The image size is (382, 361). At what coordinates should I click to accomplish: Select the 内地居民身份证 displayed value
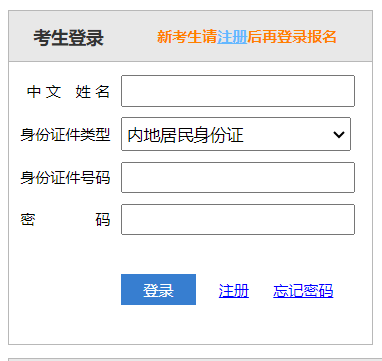click(x=185, y=135)
